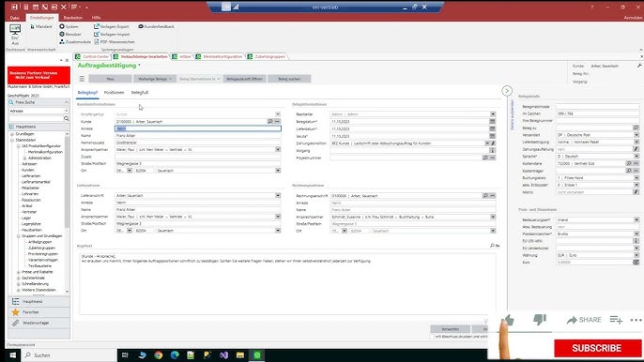Open calendar picker for Lieferdatum
The height and width of the screenshot is (362, 644).
[492, 128]
